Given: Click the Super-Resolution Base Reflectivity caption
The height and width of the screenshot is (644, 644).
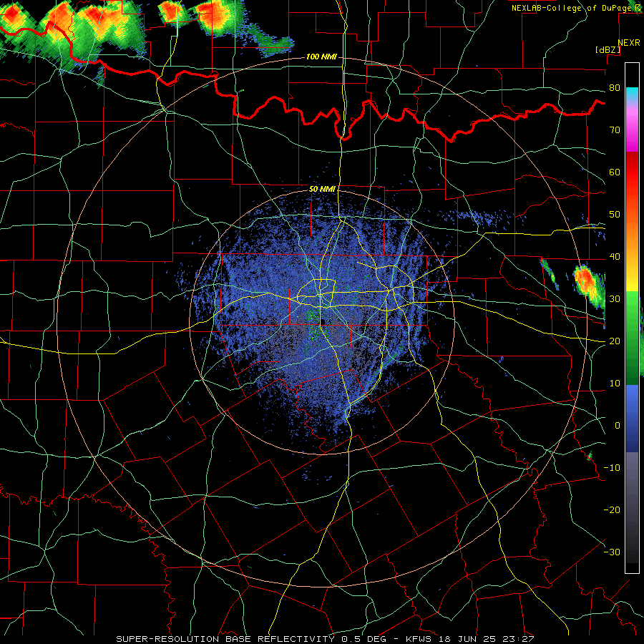Looking at the screenshot, I should point(325,639).
